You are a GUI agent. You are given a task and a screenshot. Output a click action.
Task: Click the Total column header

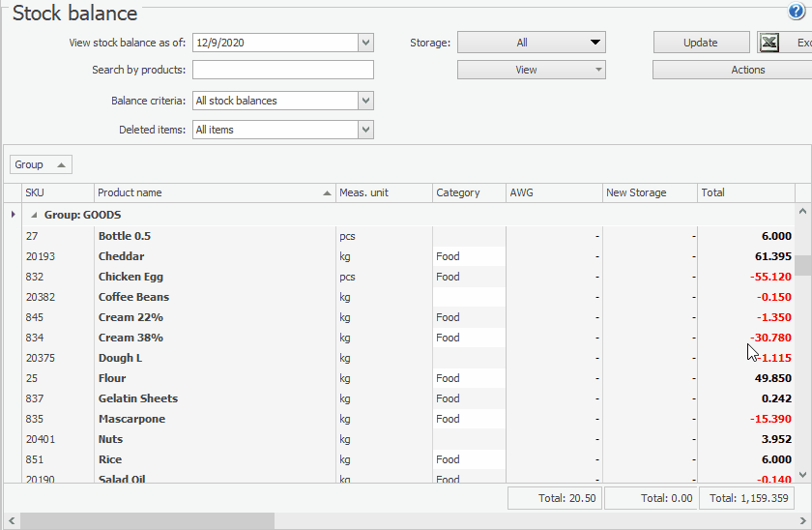tap(745, 192)
